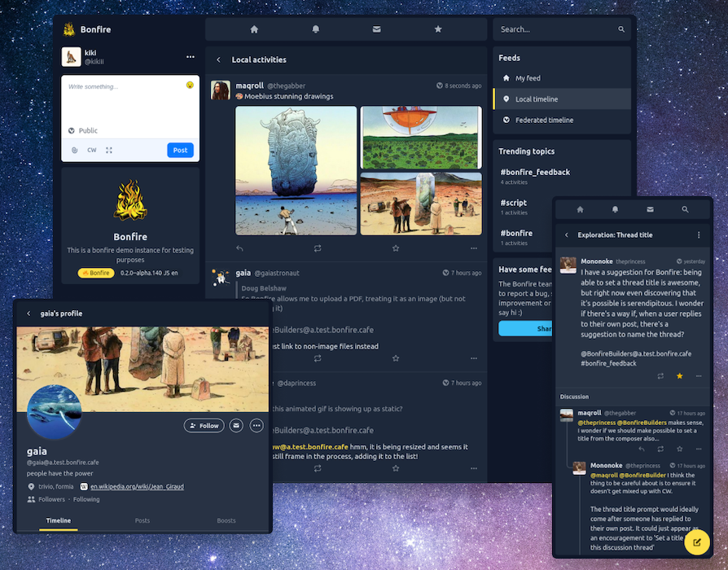Open thread options menu for Exploration thread
Viewport: 728px width, 570px height.
[x=699, y=235]
